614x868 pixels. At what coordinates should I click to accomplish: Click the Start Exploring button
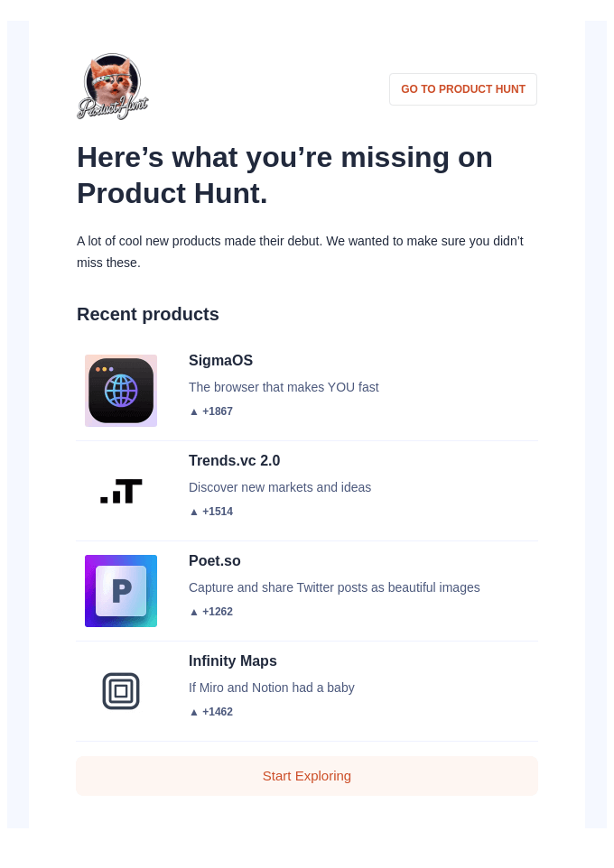tap(307, 776)
